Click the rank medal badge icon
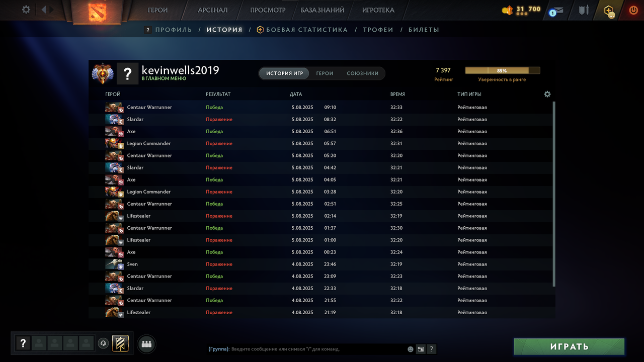This screenshot has width=644, height=362. tap(103, 73)
